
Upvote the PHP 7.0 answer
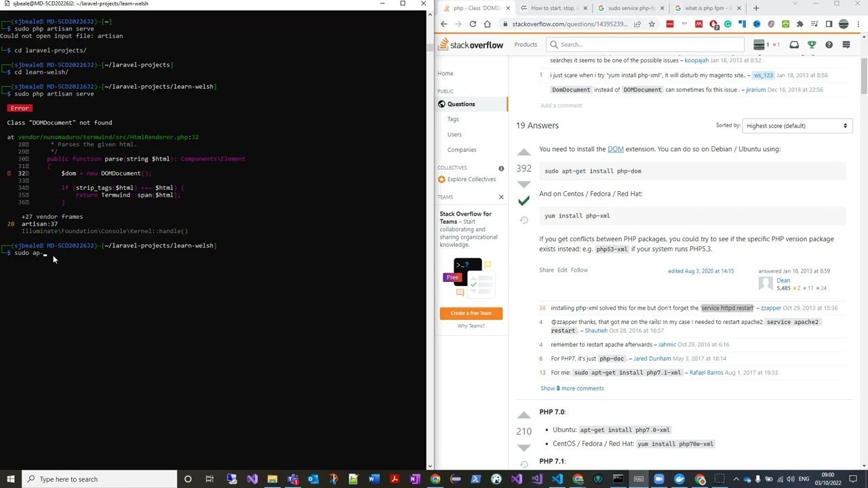tap(524, 415)
